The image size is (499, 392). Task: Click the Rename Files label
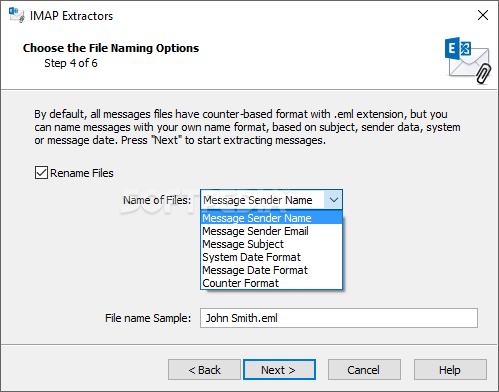82,173
